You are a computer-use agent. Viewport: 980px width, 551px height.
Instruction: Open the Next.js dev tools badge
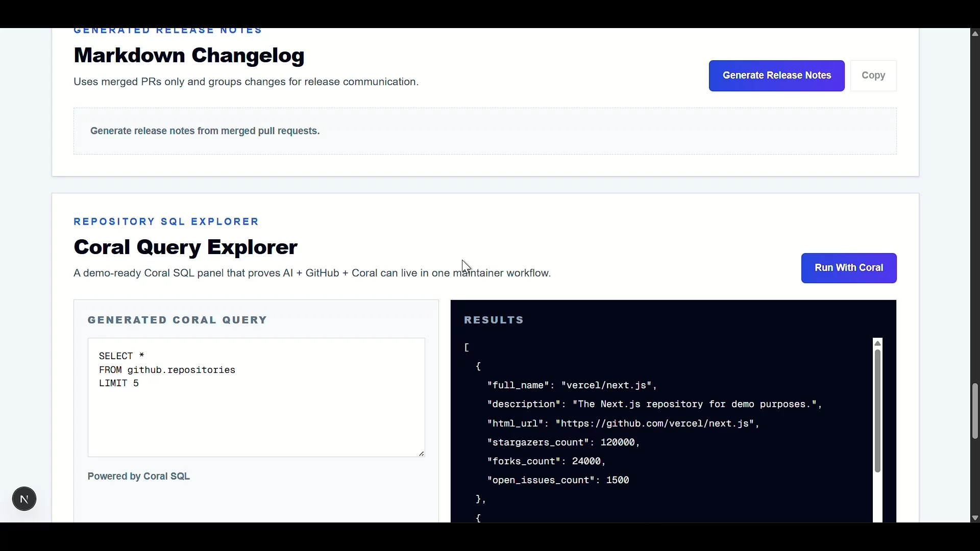24,499
